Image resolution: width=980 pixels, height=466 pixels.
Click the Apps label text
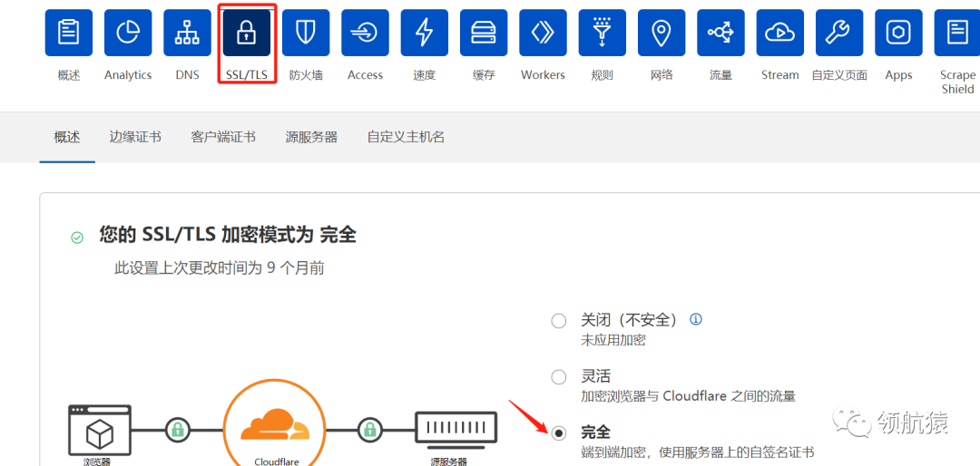click(x=898, y=75)
